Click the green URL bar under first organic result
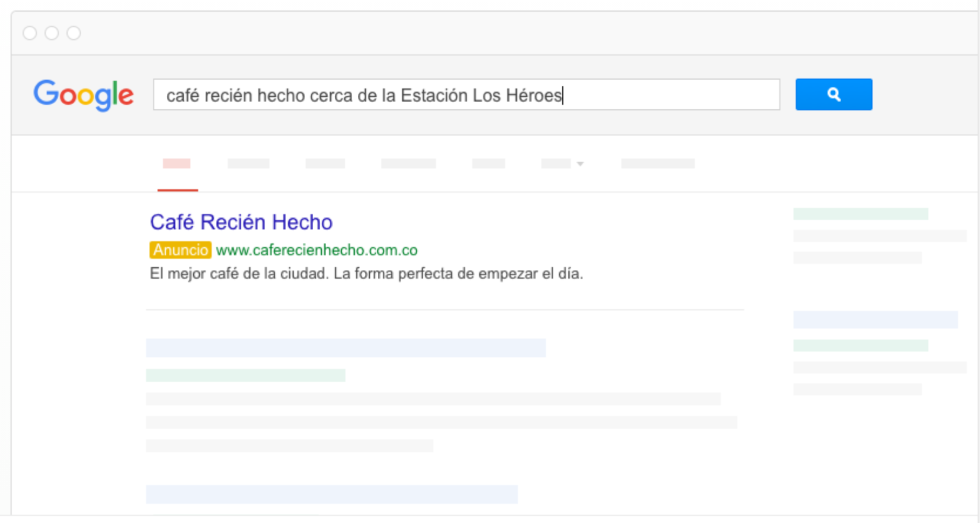Viewport: 980px width, 523px height. pyautogui.click(x=246, y=375)
